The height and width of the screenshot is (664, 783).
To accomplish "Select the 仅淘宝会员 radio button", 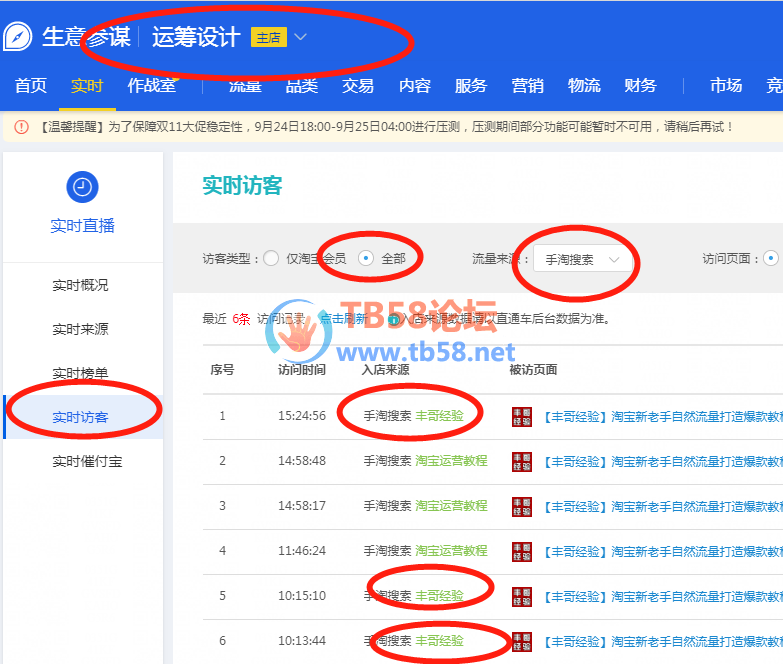I will [271, 259].
